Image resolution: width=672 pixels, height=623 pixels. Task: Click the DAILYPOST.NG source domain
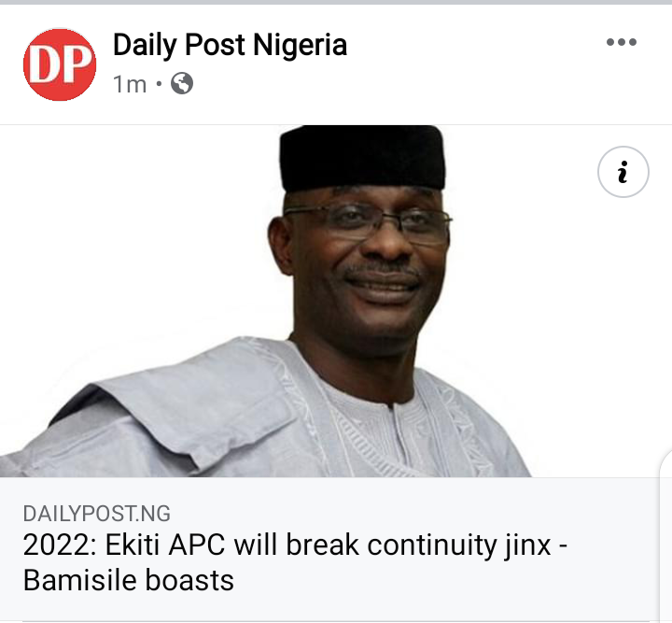97,514
